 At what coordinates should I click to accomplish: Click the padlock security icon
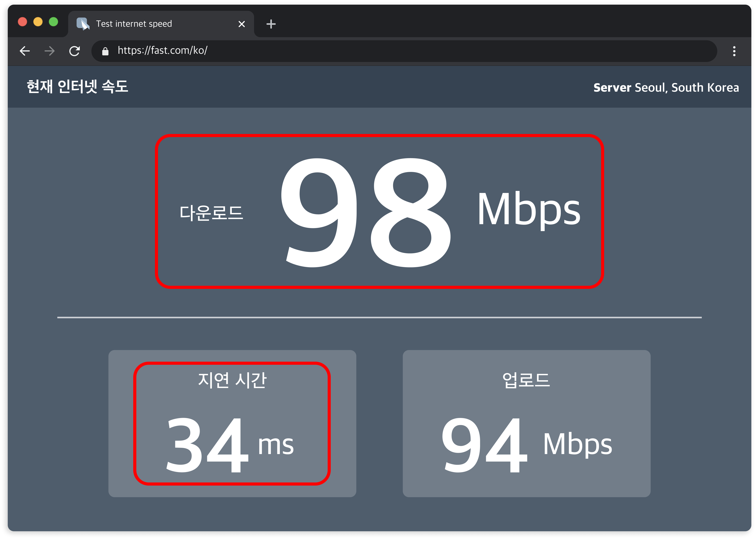105,51
